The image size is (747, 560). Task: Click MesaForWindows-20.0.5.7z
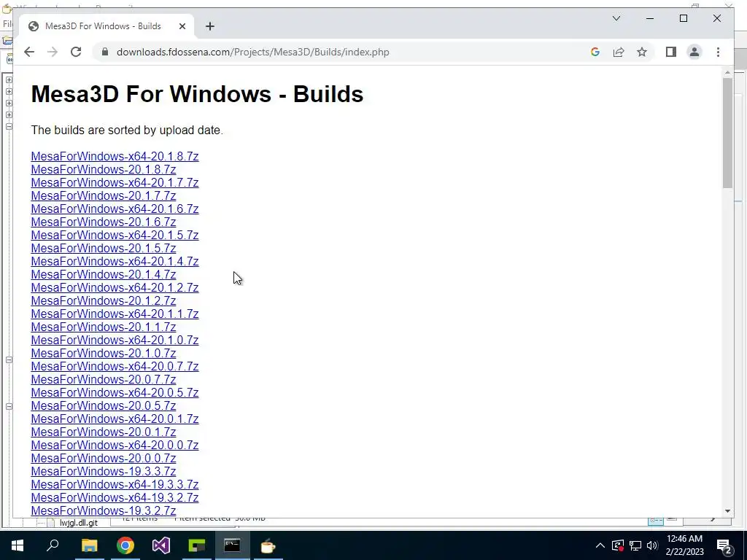[x=104, y=405]
